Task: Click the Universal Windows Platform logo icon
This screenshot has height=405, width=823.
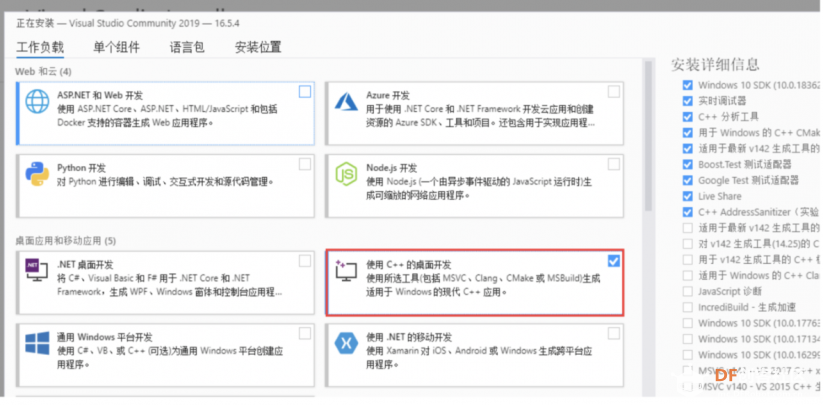Action: click(x=37, y=343)
